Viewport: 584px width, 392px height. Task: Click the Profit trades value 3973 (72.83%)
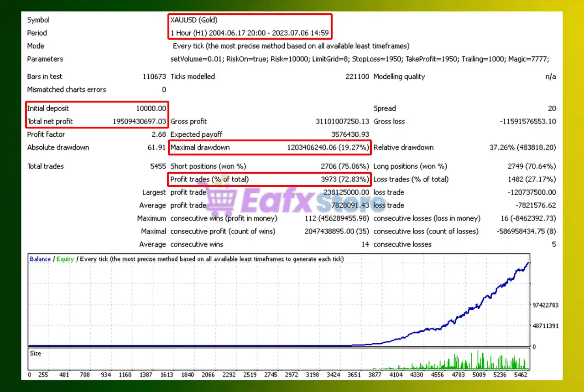345,179
